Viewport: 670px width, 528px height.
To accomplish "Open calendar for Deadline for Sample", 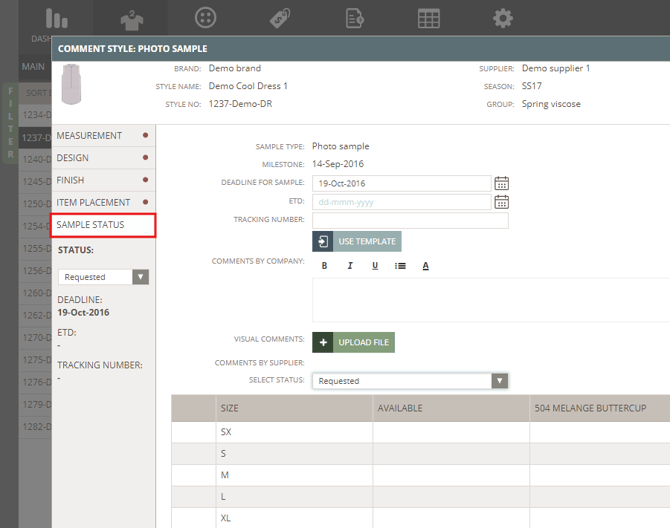I will (502, 183).
